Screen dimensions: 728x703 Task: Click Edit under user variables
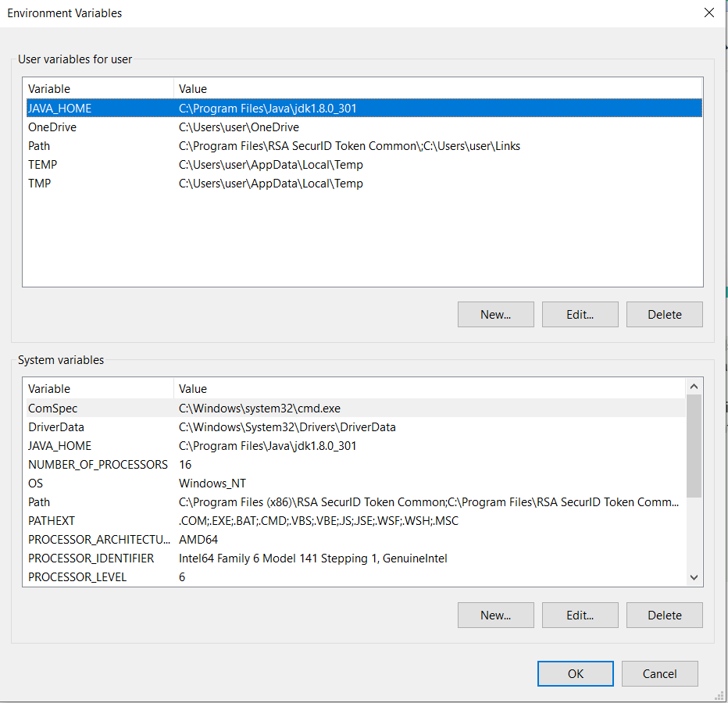pos(580,314)
